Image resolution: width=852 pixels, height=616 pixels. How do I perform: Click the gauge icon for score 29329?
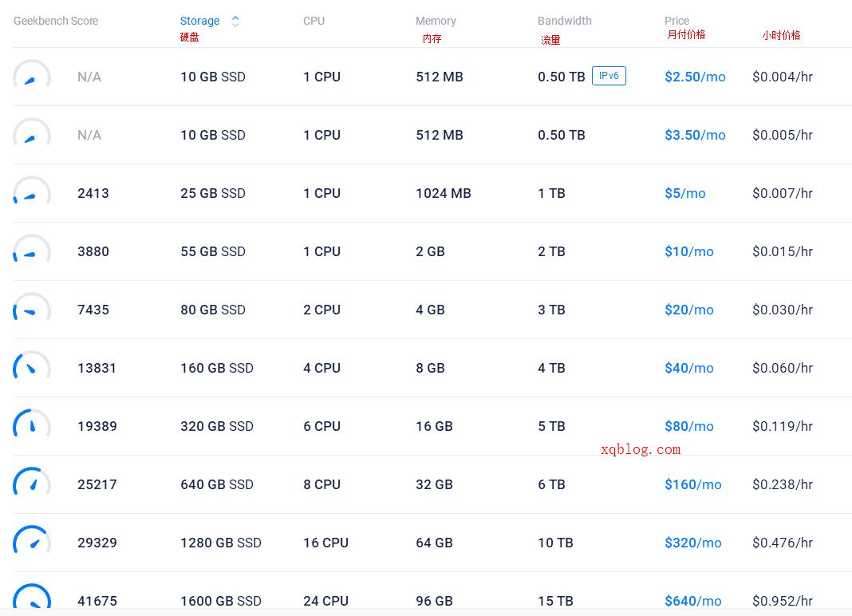tap(32, 540)
